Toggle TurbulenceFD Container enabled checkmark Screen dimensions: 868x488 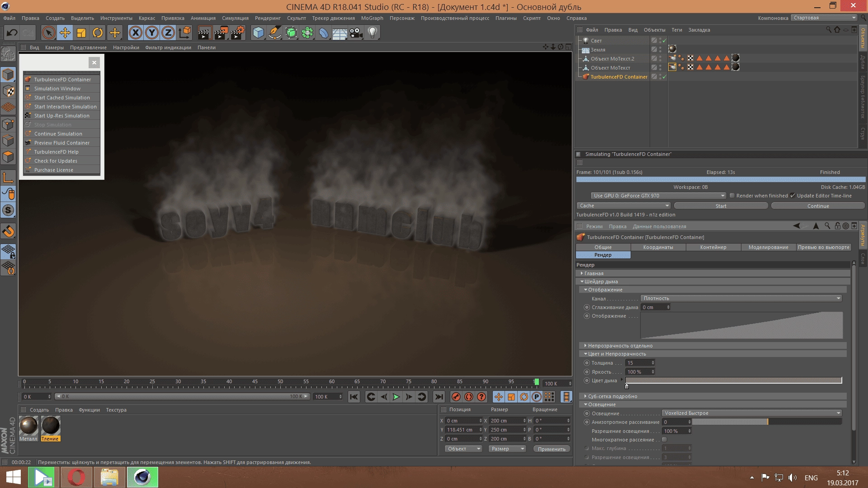(664, 77)
